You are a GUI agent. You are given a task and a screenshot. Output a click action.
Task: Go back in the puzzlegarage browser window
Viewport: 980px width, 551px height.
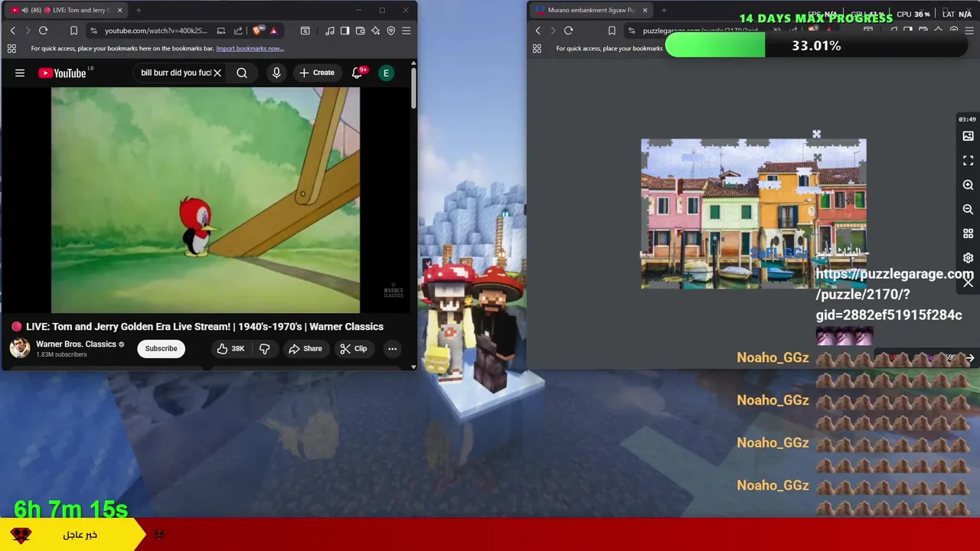point(537,31)
